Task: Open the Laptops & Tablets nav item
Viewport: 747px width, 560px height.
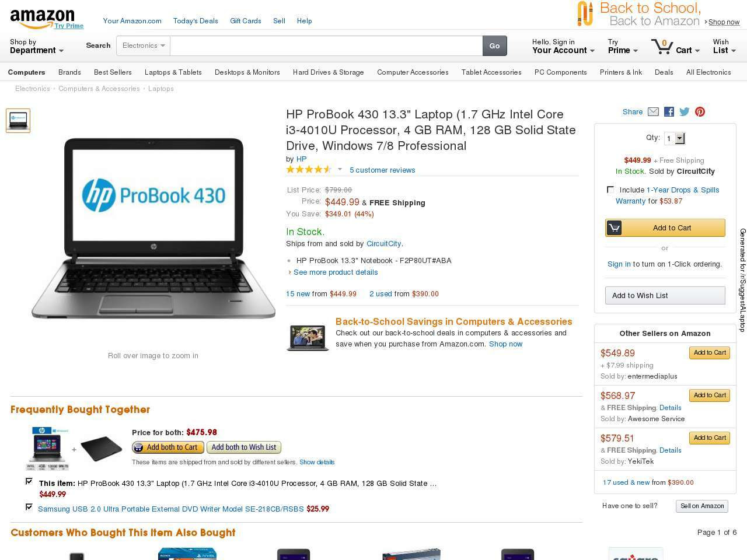Action: (x=173, y=72)
